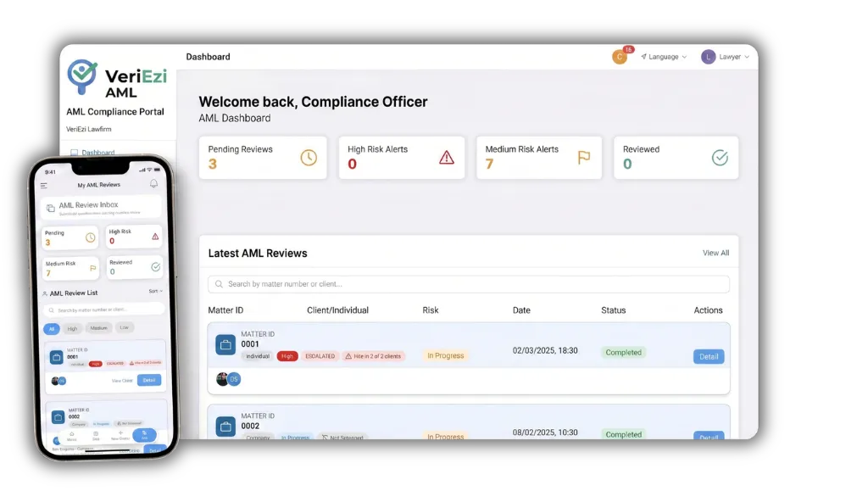
Task: Tap briefcase icon of matter 0001 on phone
Action: click(57, 358)
